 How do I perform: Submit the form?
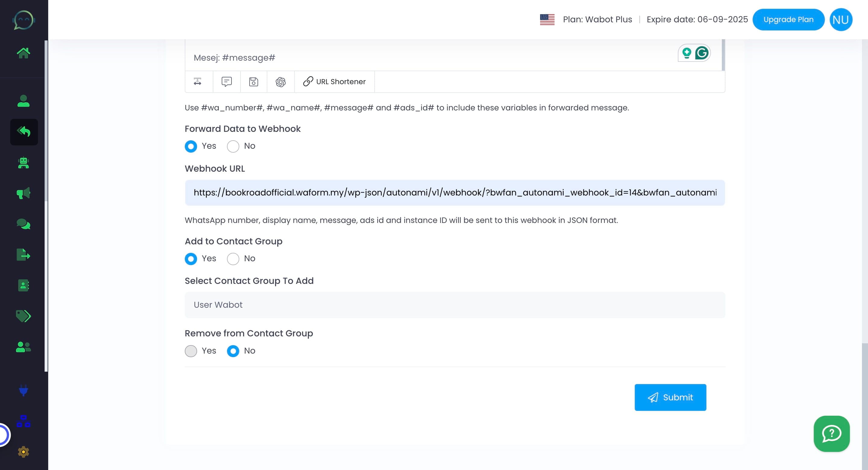pyautogui.click(x=670, y=397)
